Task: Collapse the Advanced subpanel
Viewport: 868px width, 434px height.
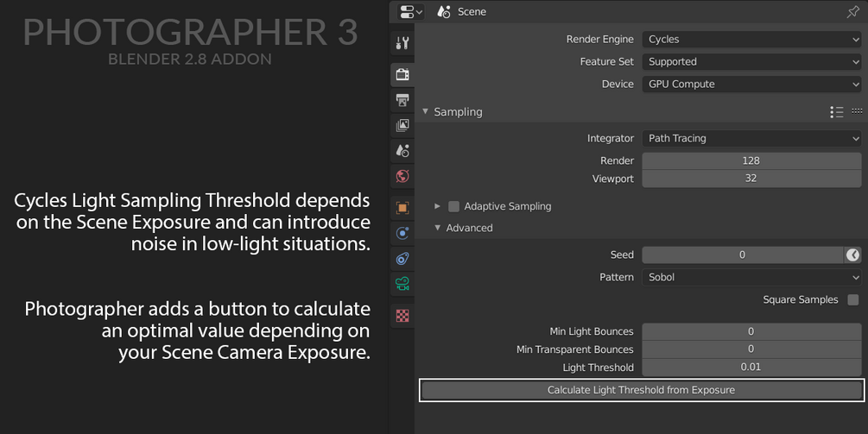Action: click(x=437, y=227)
